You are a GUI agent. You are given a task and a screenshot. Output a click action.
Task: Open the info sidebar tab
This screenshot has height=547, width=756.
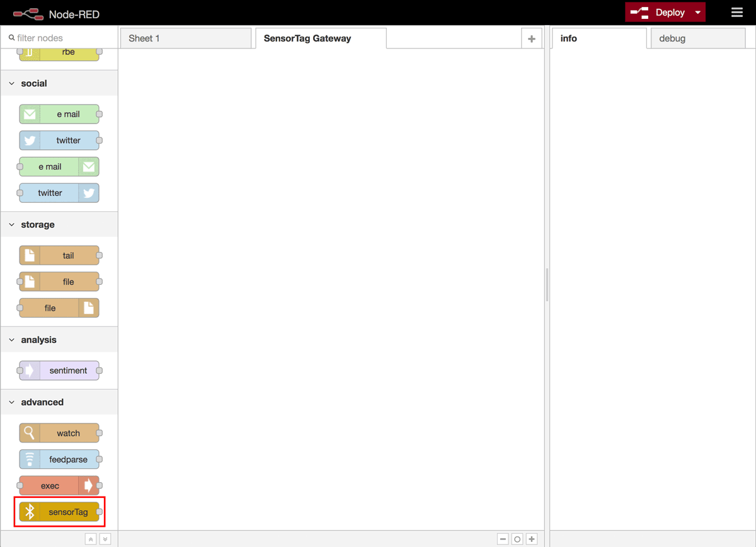tap(599, 38)
